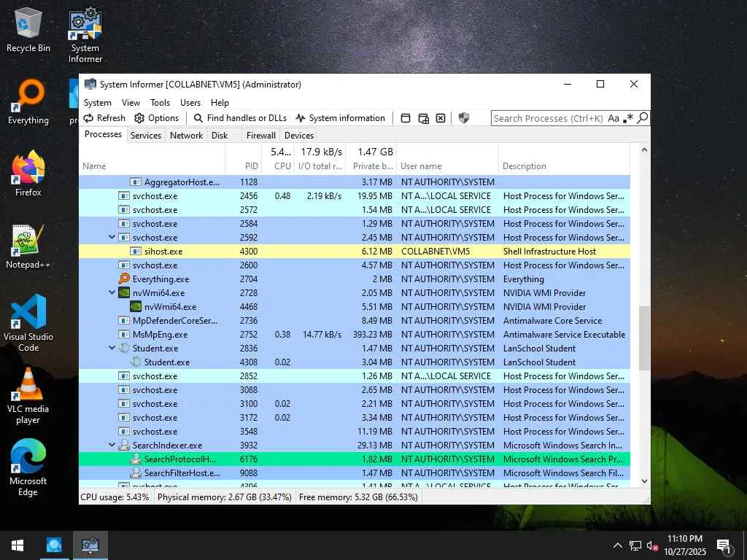747x560 pixels.
Task: Open the Windows Start button
Action: [18, 545]
